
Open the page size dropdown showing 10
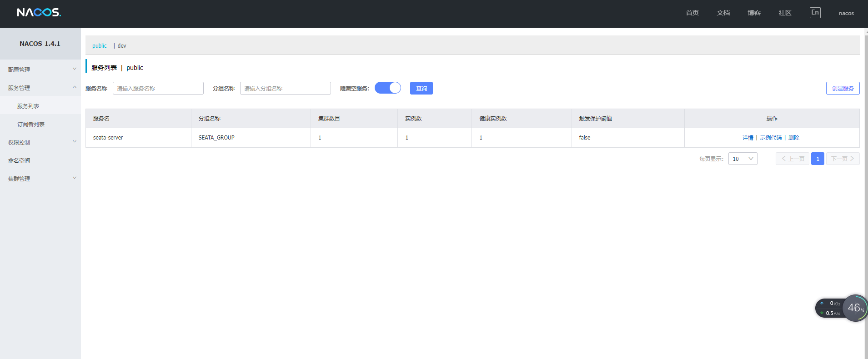pos(743,159)
